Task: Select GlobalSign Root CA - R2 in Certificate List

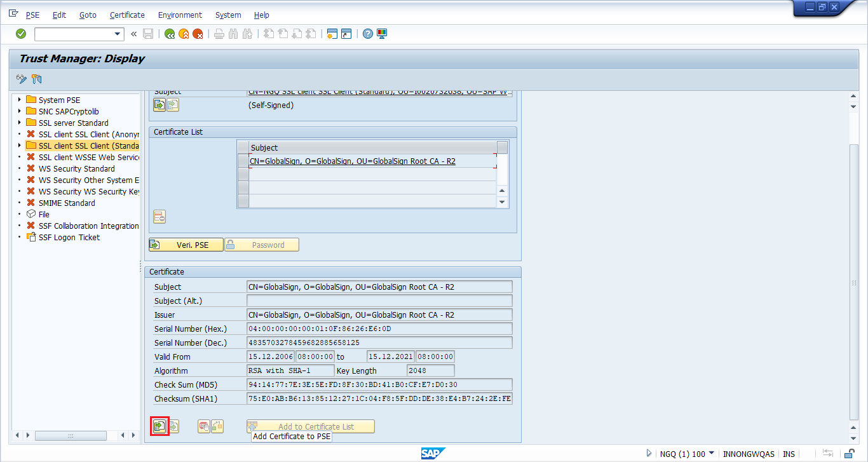Action: 373,161
